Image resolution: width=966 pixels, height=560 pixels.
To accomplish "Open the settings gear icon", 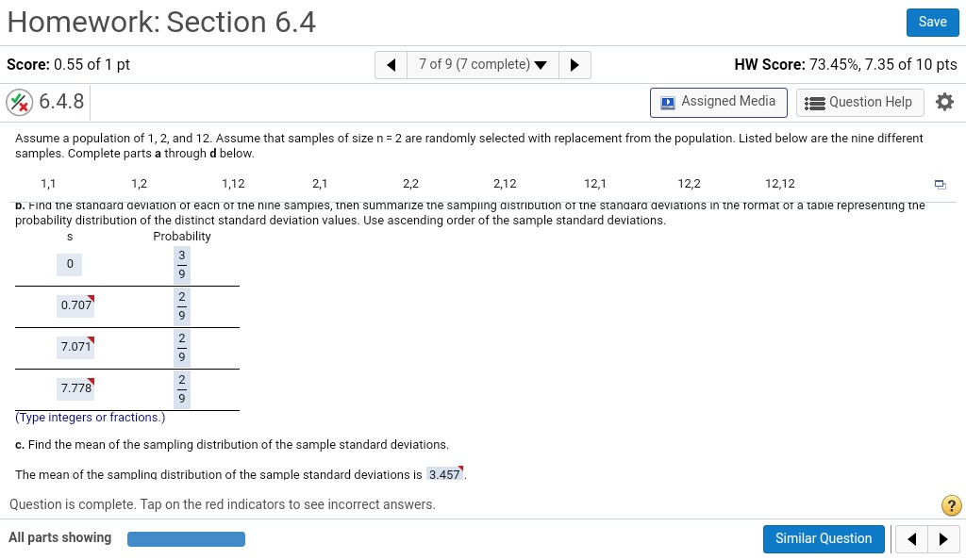I will (944, 102).
